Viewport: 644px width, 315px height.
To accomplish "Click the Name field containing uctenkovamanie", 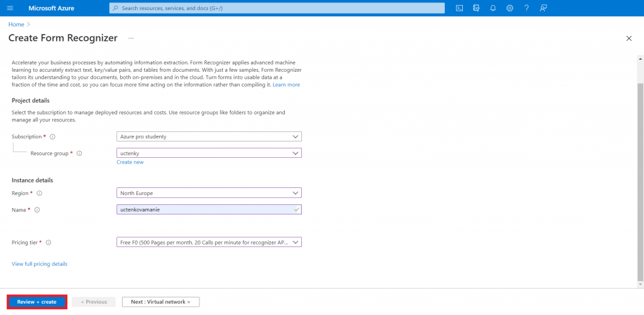I will (x=204, y=209).
